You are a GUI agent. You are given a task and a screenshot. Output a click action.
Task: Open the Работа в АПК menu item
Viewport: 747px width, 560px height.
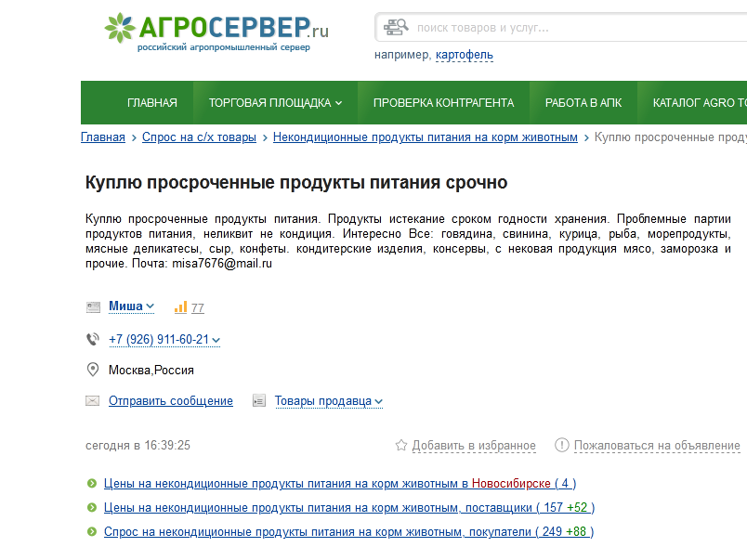click(583, 103)
